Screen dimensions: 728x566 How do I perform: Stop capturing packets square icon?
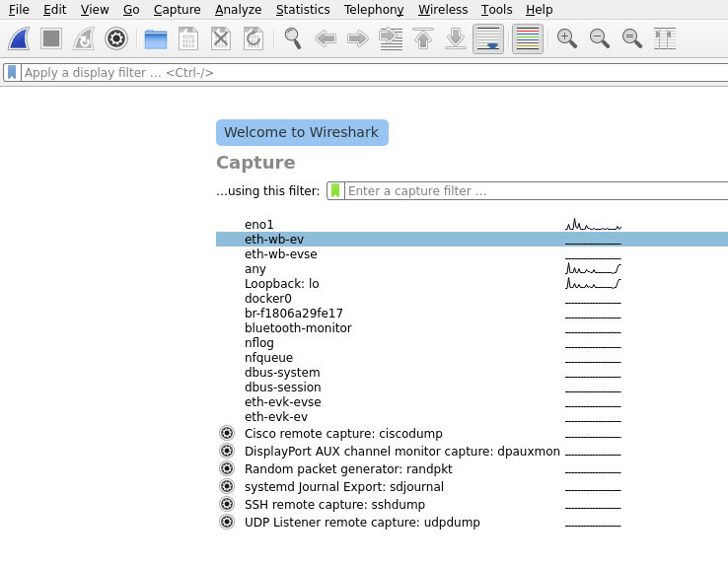click(x=51, y=38)
